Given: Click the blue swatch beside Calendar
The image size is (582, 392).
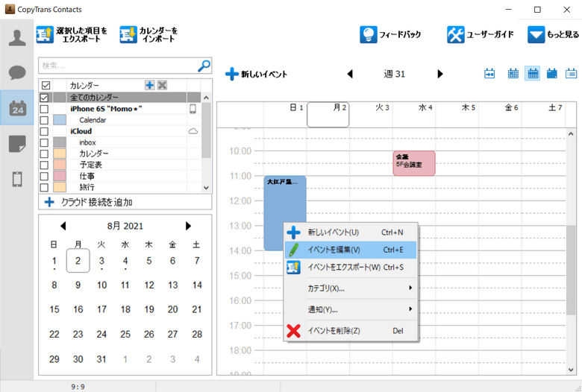Looking at the screenshot, I should tap(60, 120).
